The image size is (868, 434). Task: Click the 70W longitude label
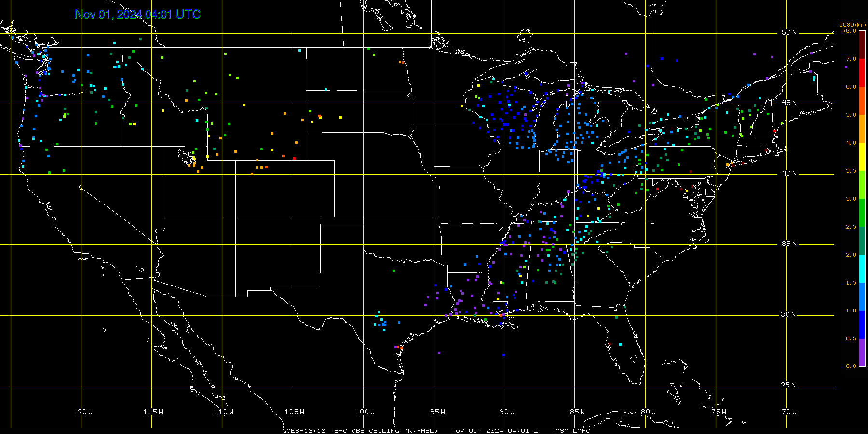point(789,412)
